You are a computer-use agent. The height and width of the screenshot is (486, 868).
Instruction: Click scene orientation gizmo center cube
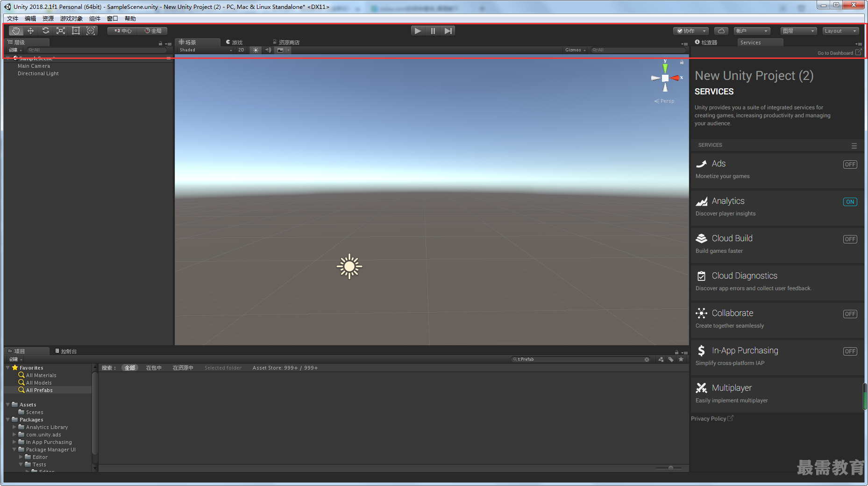(665, 78)
